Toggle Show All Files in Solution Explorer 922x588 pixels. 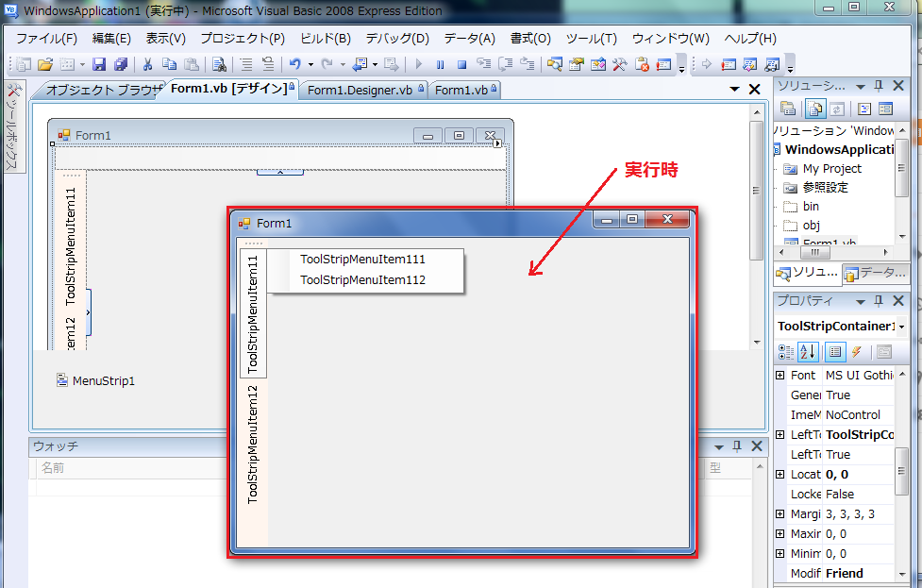click(815, 109)
